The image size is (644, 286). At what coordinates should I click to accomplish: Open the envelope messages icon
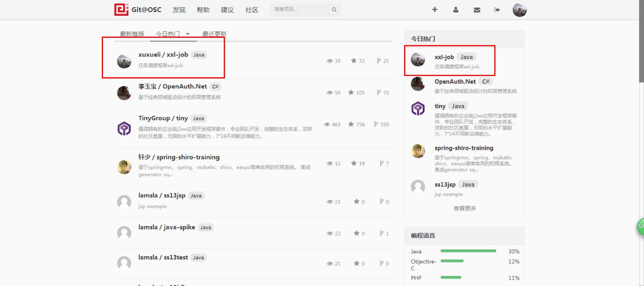click(477, 10)
